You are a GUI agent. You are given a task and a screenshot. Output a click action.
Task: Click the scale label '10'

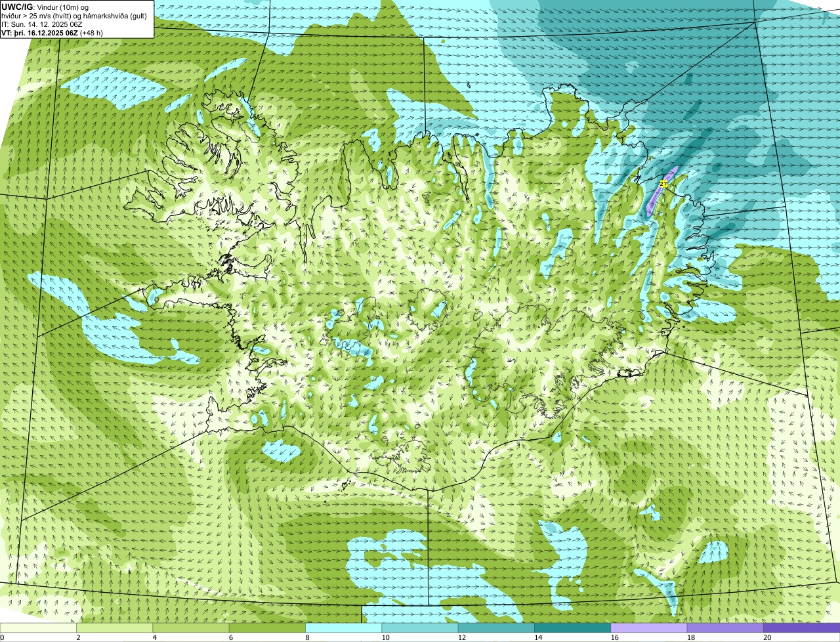pos(385,637)
